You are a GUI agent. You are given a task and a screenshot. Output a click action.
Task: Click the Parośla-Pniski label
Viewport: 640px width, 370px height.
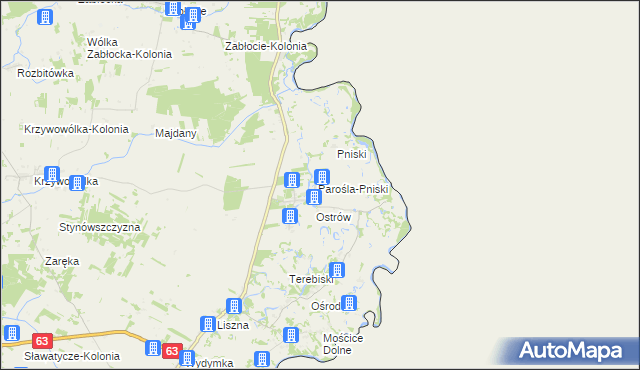353,189
